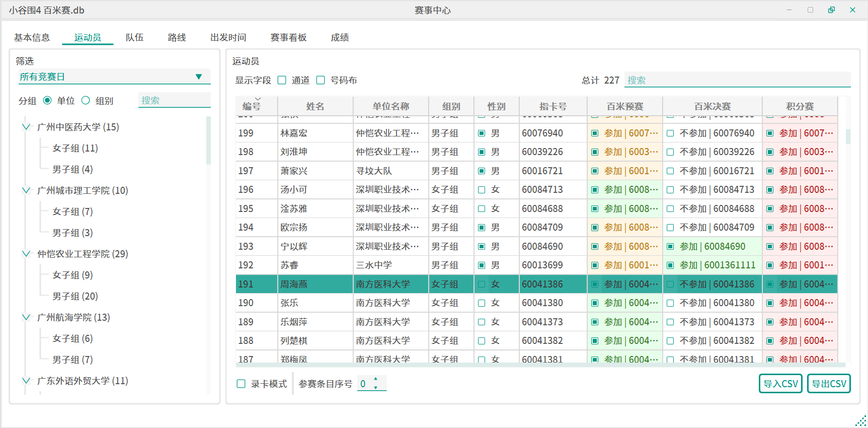Open the 所有竞赛日 filter dropdown
This screenshot has height=428, width=868.
click(x=114, y=77)
